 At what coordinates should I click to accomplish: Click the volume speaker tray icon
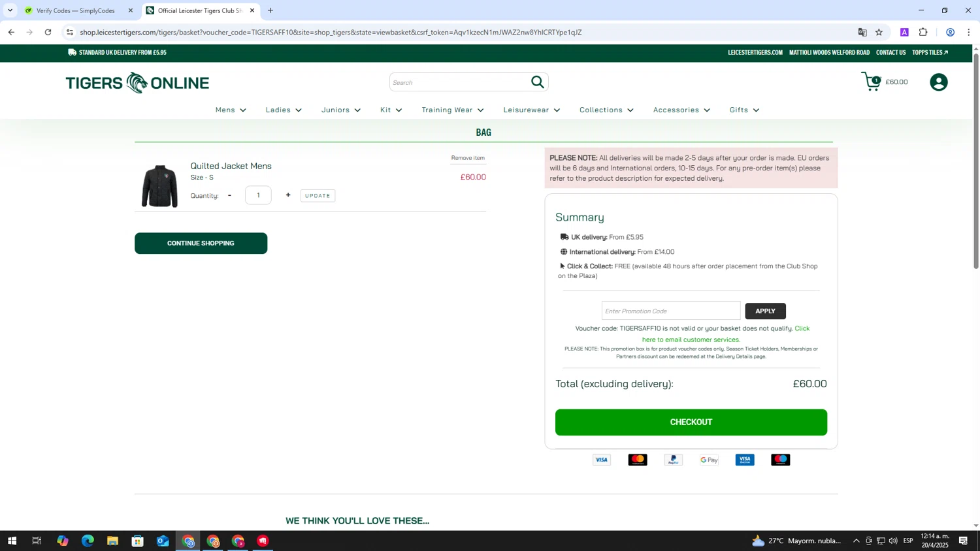click(x=893, y=541)
